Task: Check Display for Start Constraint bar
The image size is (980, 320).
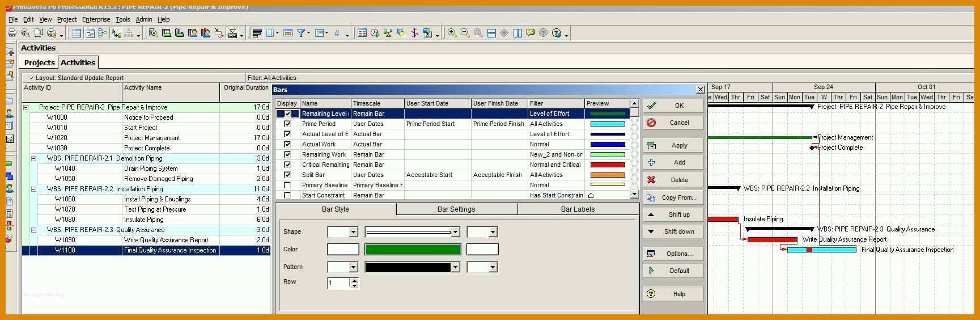Action: 287,195
